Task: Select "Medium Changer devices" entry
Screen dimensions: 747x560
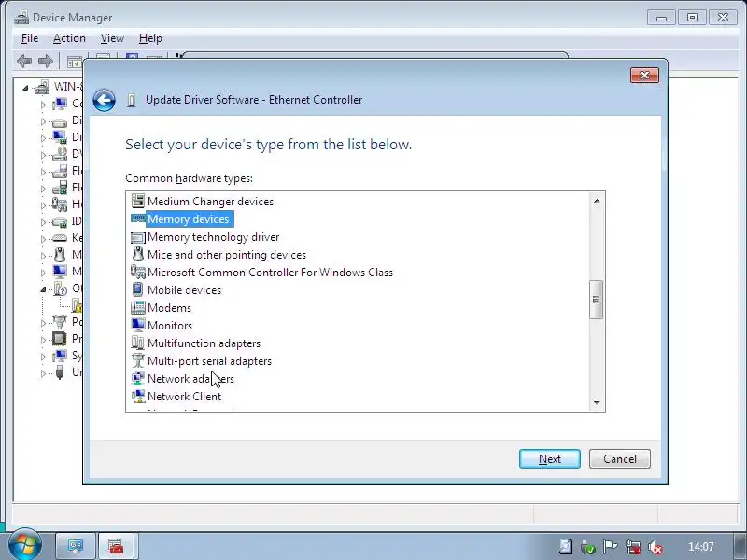Action: pos(211,202)
